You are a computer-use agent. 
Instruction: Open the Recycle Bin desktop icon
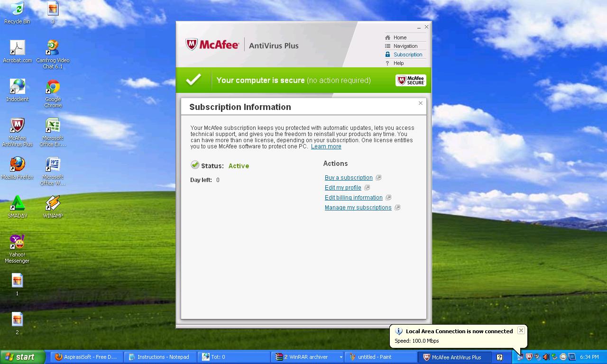coord(17,12)
